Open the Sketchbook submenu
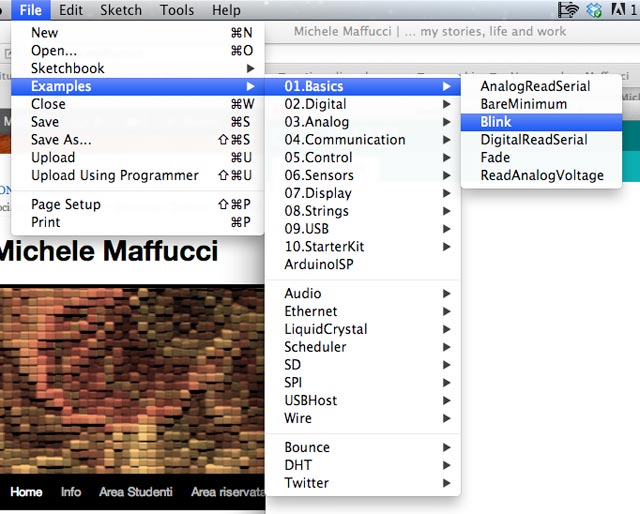This screenshot has height=514, width=640. pos(68,68)
